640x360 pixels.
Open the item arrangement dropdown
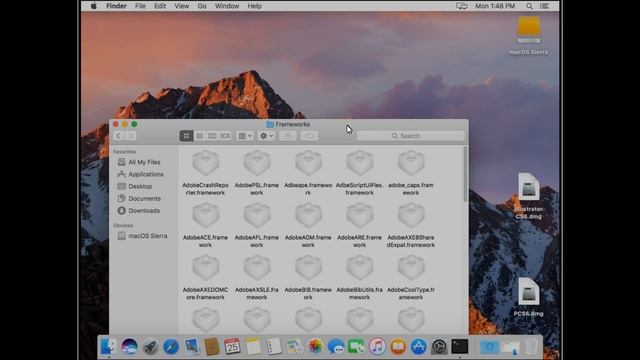click(245, 136)
